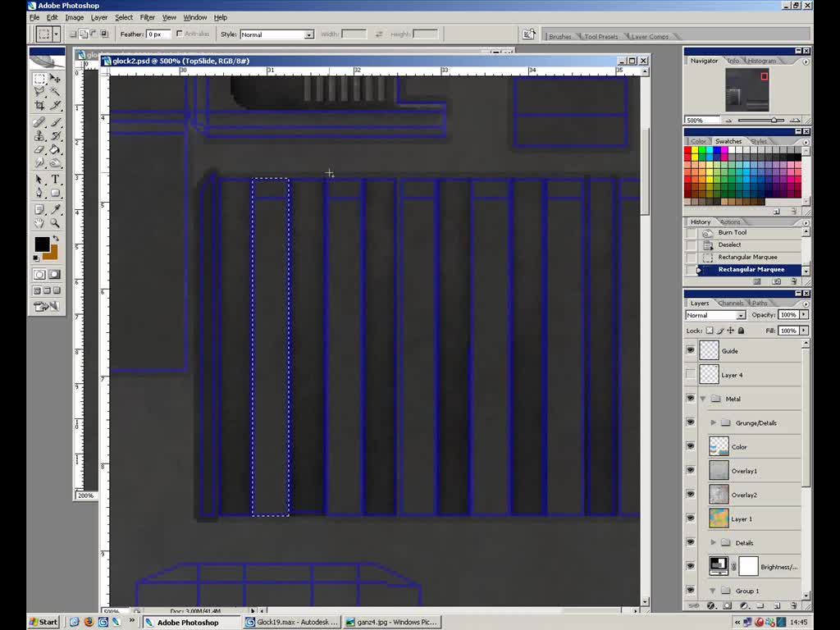Open the Filter menu

tap(148, 17)
